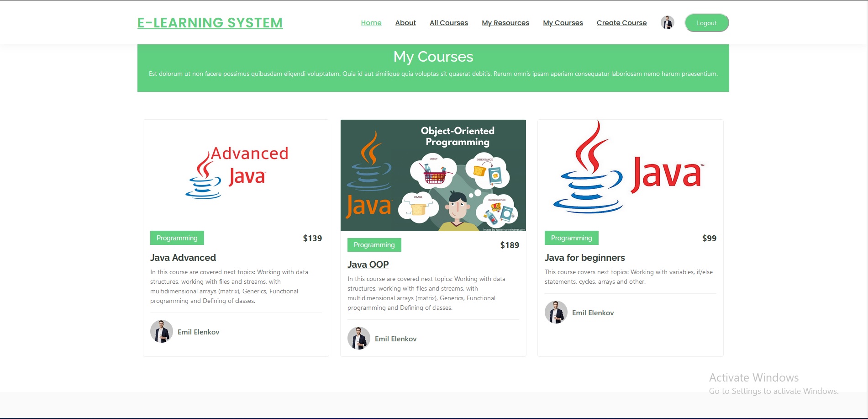The width and height of the screenshot is (868, 419).
Task: Open the Java OOP course
Action: coord(368,264)
